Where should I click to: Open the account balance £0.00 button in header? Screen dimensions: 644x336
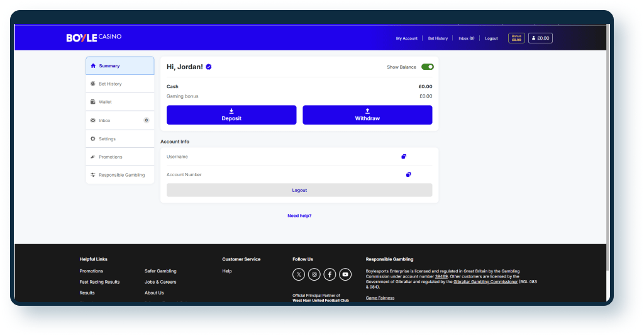point(540,38)
